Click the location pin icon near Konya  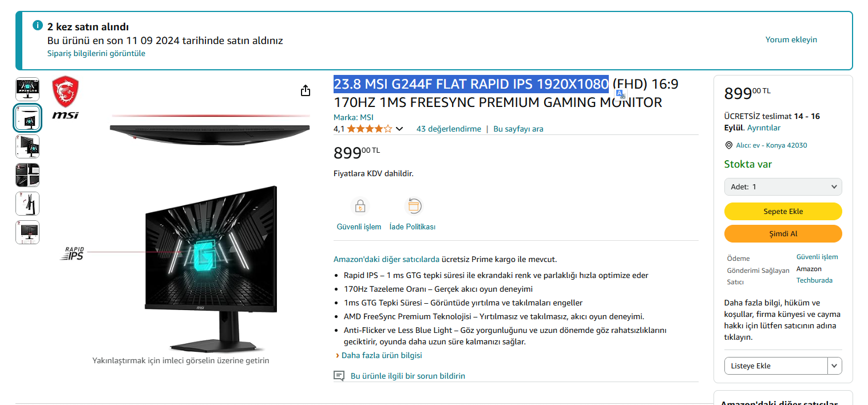[728, 145]
